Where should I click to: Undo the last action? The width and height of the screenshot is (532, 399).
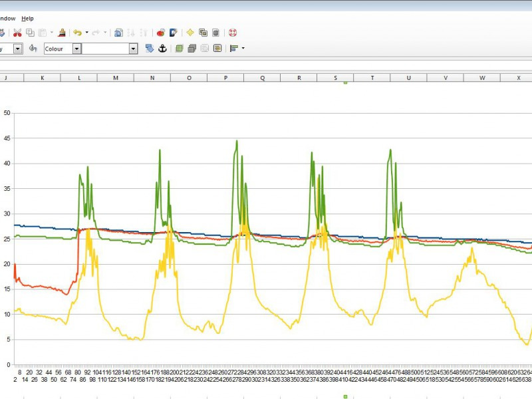pyautogui.click(x=78, y=33)
